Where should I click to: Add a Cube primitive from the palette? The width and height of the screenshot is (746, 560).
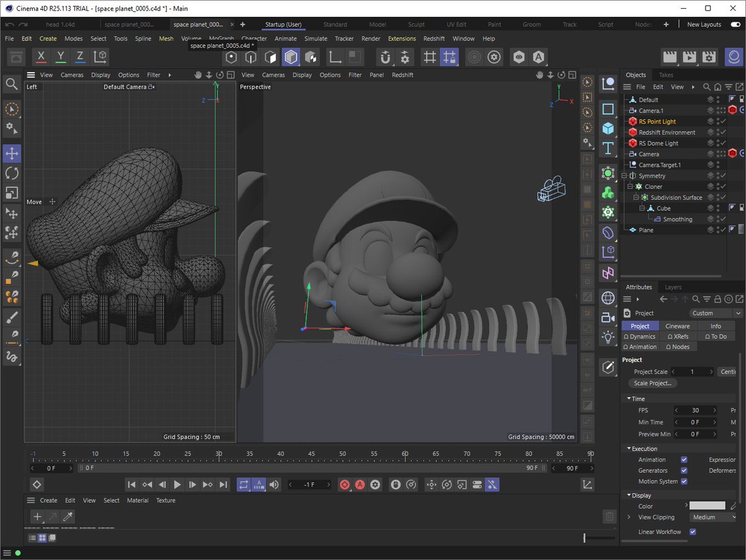(608, 128)
